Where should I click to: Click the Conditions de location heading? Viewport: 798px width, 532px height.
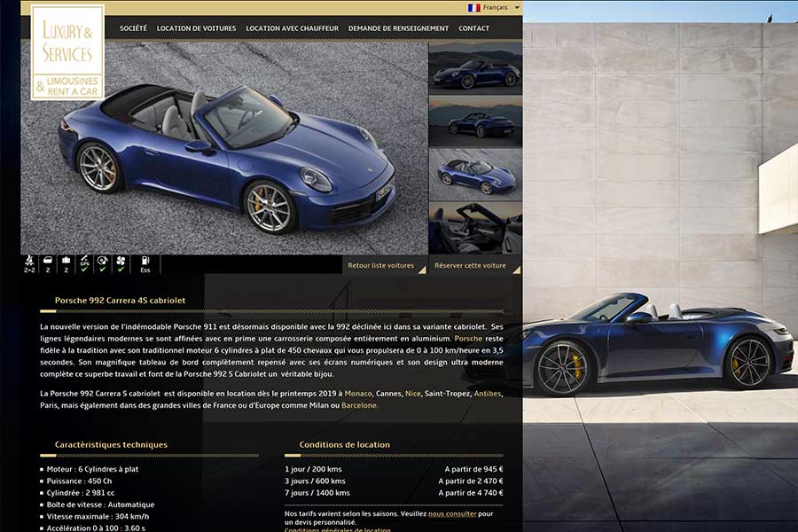(x=345, y=444)
